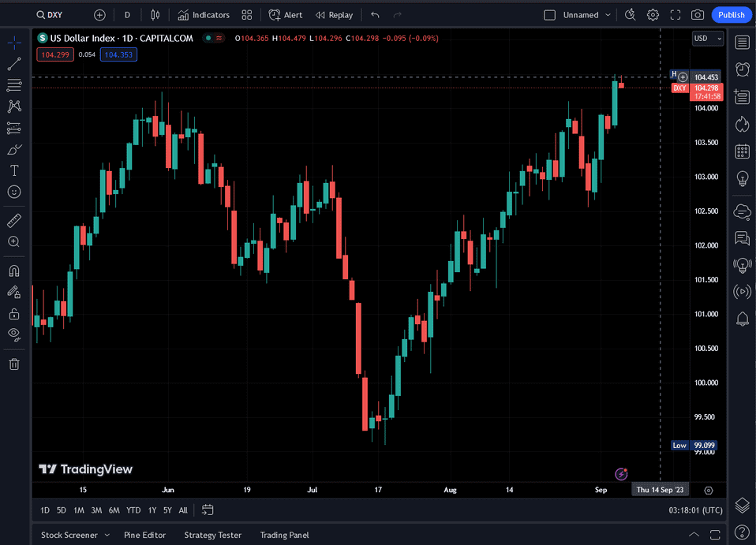Switch to the Pine Editor tab
Viewport: 756px width, 545px height.
tap(144, 535)
